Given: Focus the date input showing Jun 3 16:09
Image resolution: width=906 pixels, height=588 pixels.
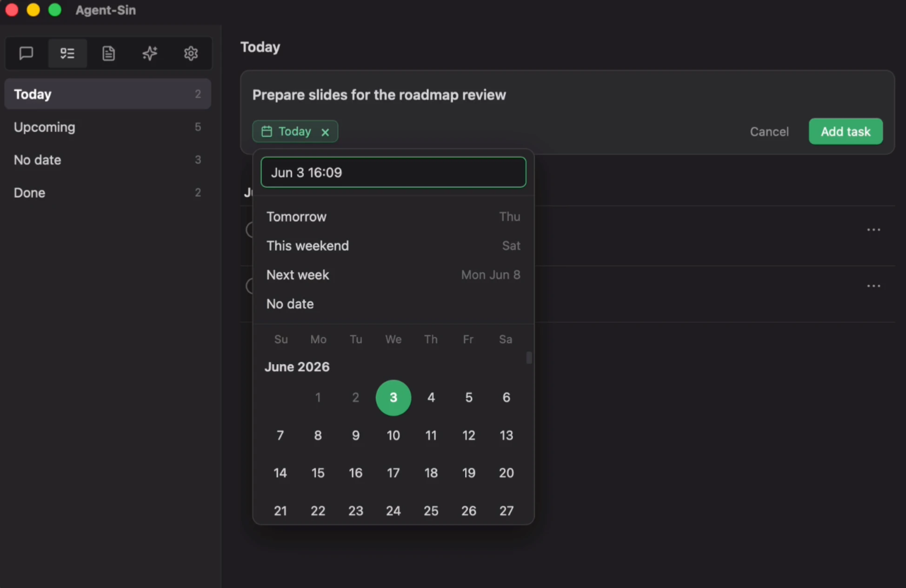Looking at the screenshot, I should (393, 173).
